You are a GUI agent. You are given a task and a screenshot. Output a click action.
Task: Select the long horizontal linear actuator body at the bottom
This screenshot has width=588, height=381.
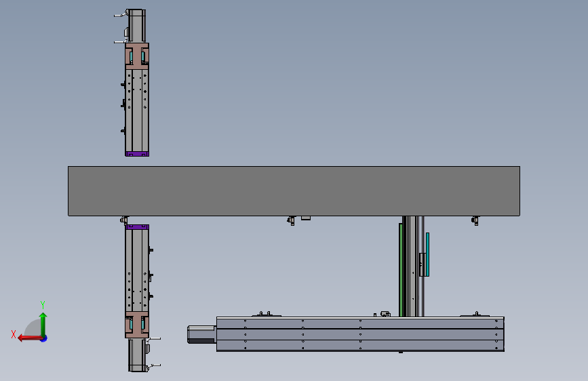click(x=360, y=334)
